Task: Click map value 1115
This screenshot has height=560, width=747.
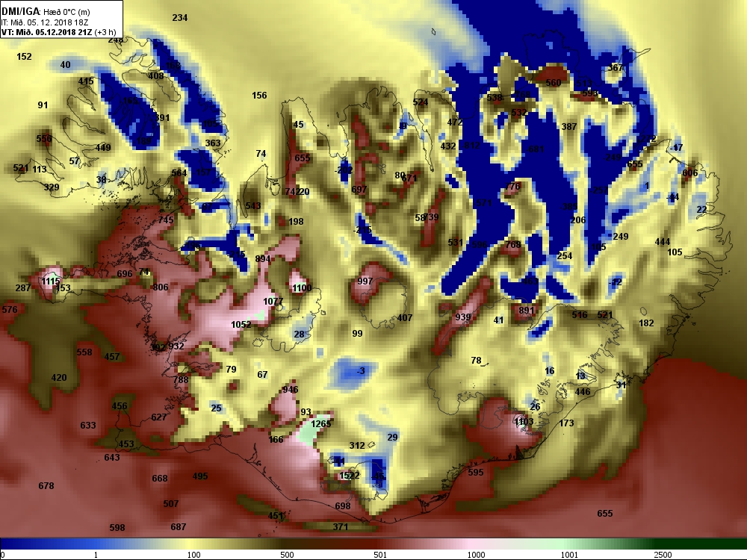Action: (x=51, y=281)
